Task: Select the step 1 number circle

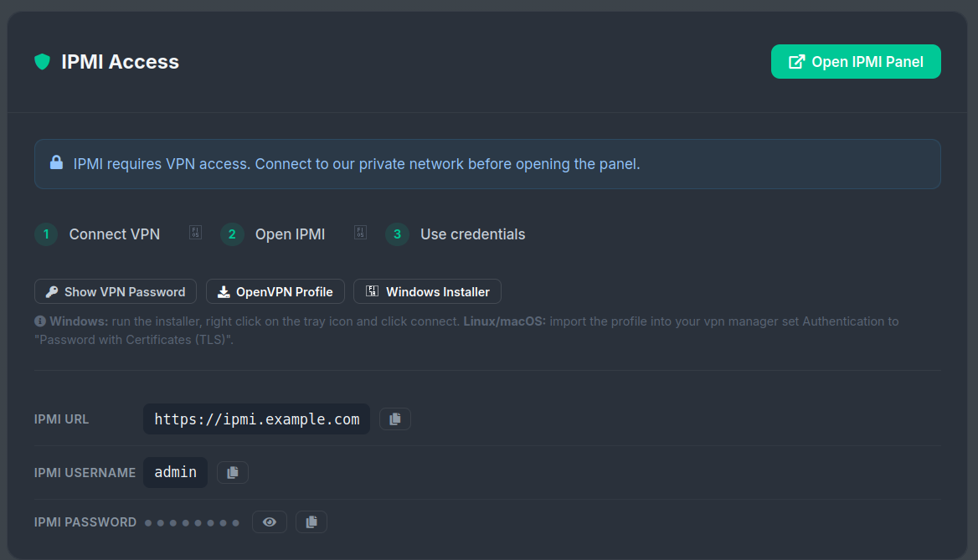Action: [46, 234]
